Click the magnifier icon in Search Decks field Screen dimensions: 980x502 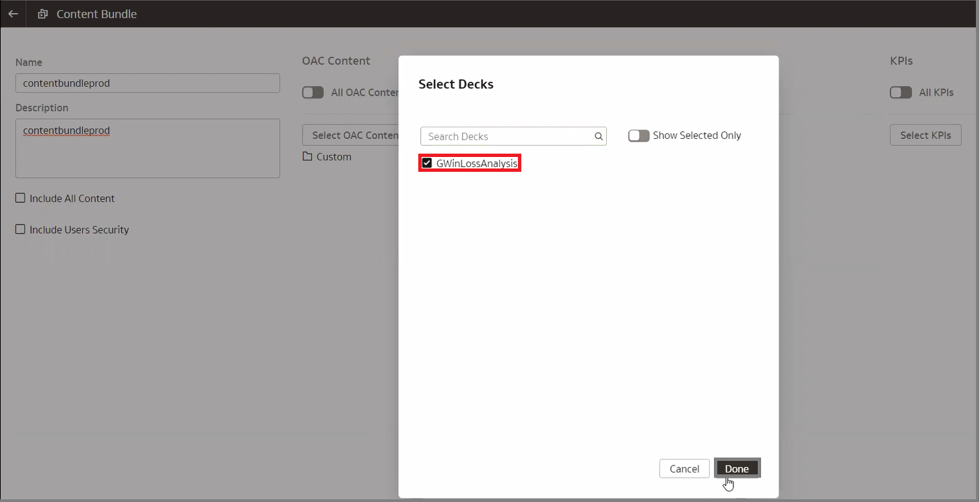(598, 136)
